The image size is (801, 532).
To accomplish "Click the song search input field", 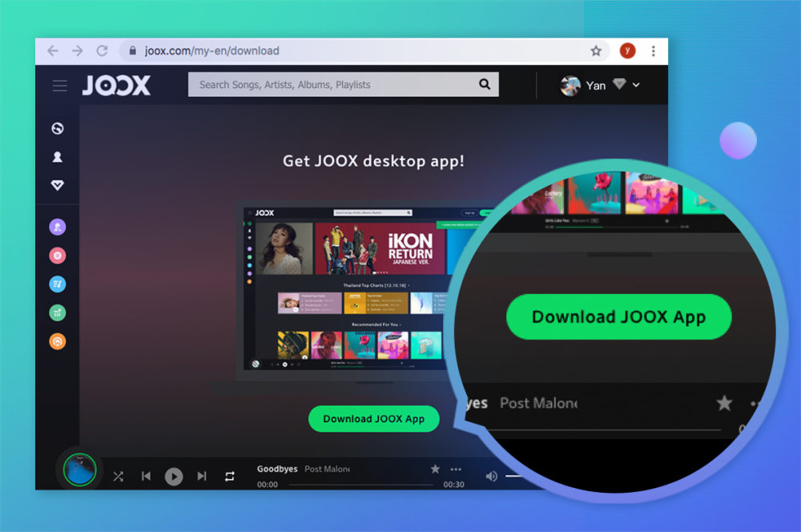I will pyautogui.click(x=336, y=84).
